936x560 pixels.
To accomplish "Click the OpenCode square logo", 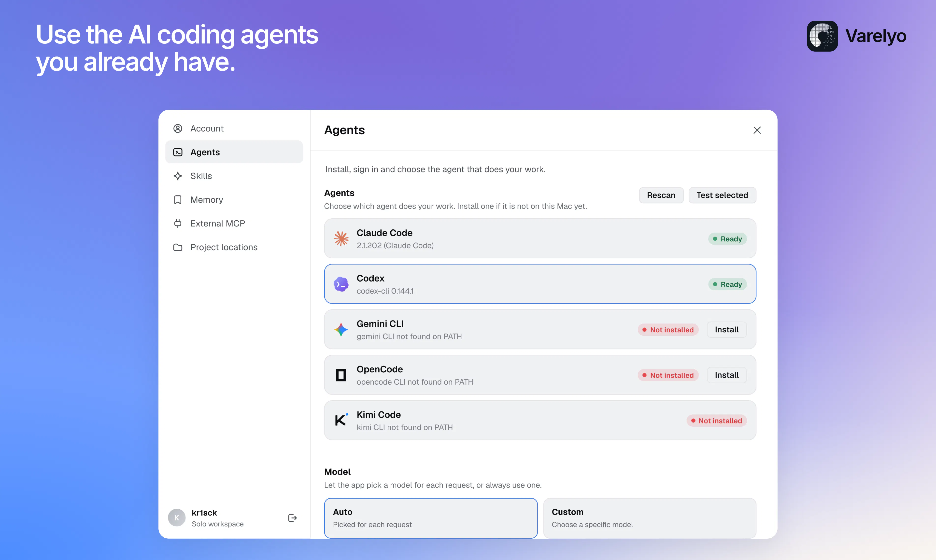I will (341, 375).
